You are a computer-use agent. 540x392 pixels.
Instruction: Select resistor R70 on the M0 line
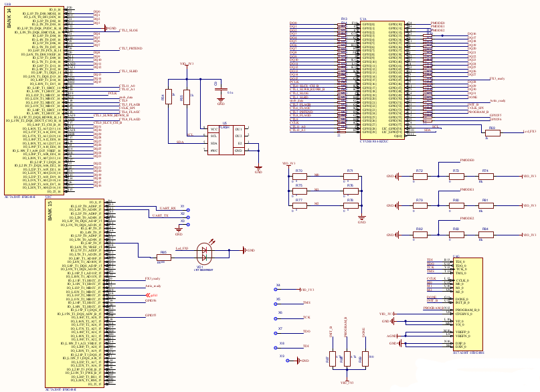click(300, 177)
